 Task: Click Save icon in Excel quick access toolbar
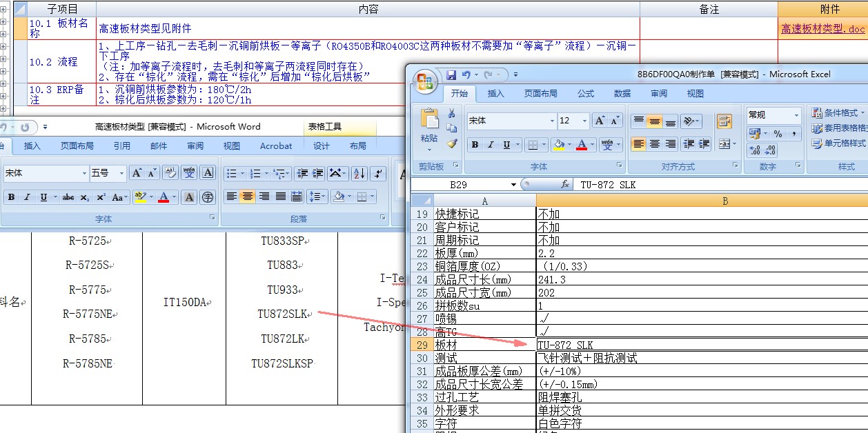(451, 74)
